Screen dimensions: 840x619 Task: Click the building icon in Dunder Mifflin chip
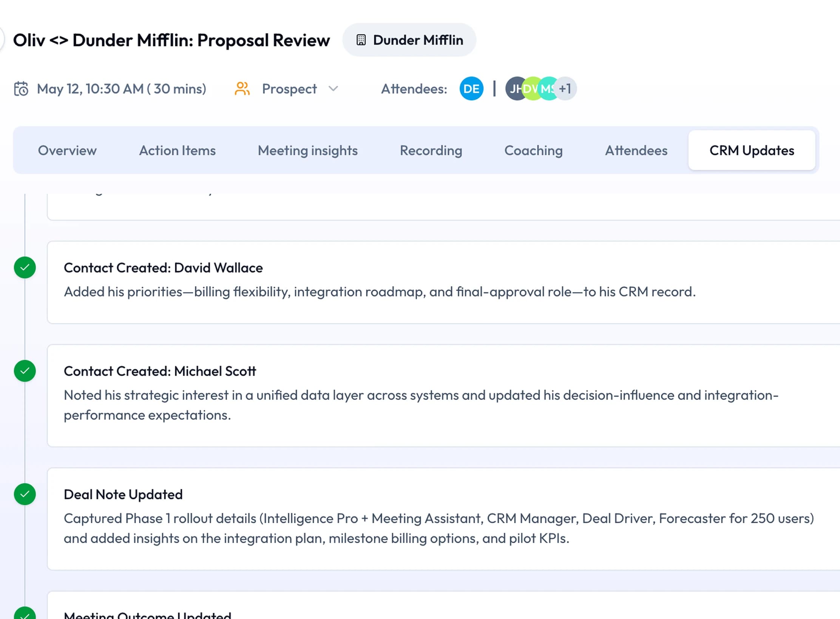pos(361,40)
